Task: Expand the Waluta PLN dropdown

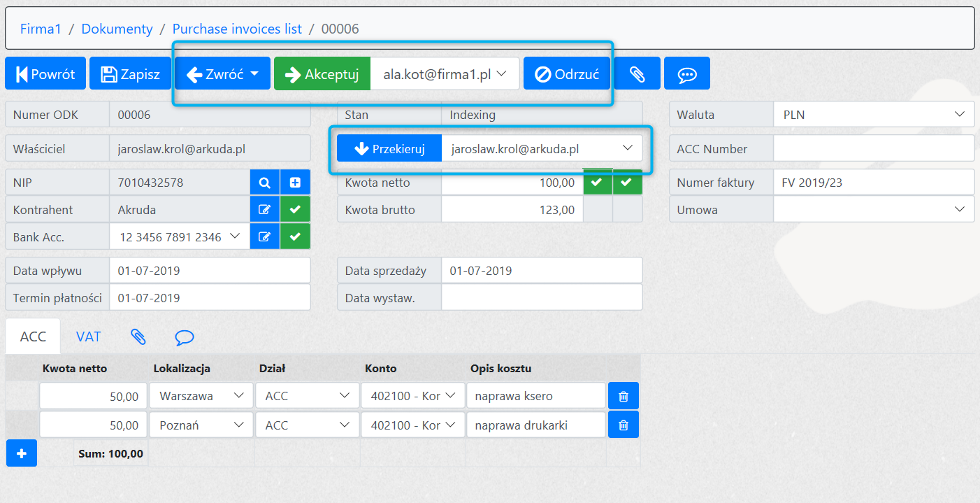Action: (x=873, y=115)
